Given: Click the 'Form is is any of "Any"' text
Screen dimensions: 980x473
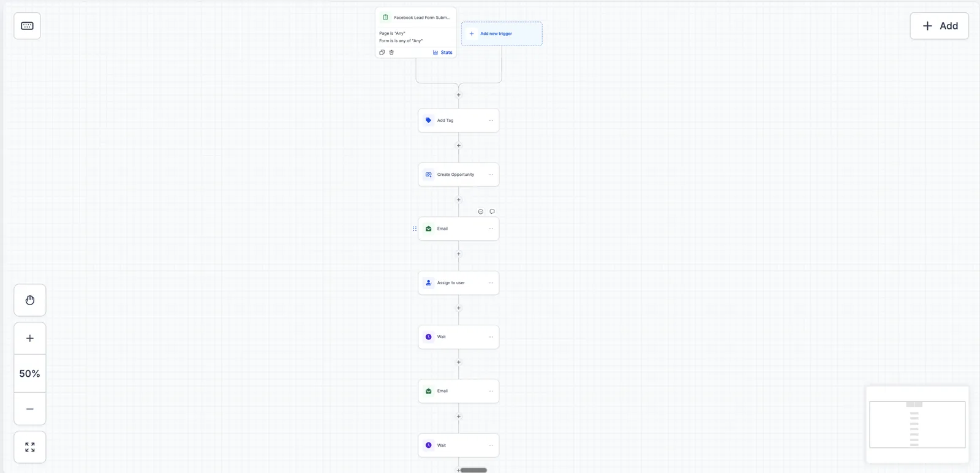Looking at the screenshot, I should [x=401, y=41].
